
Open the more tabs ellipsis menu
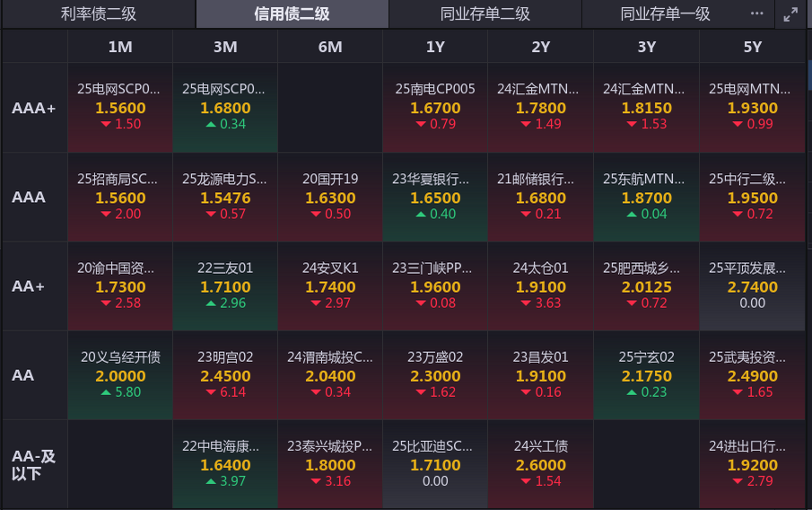(756, 14)
